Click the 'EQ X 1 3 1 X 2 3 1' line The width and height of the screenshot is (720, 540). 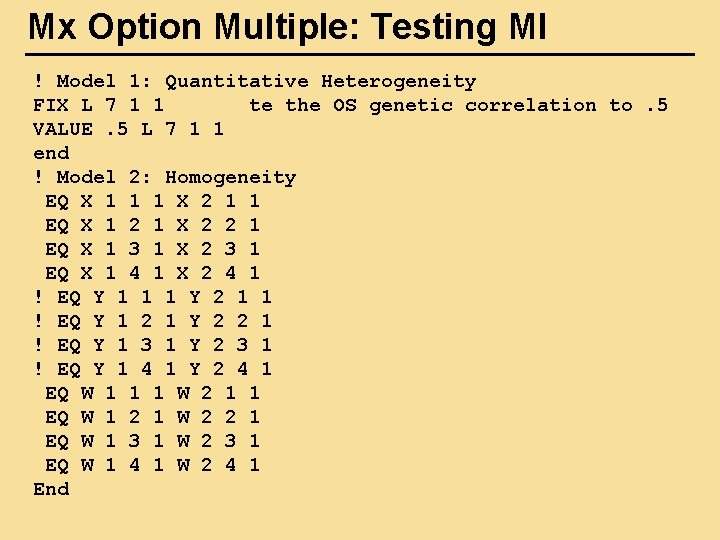click(x=153, y=249)
